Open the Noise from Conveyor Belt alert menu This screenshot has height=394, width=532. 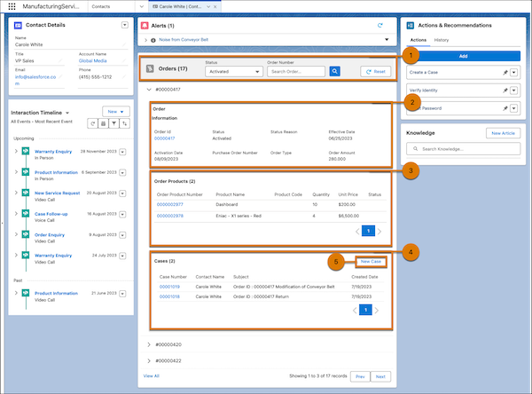pyautogui.click(x=387, y=40)
